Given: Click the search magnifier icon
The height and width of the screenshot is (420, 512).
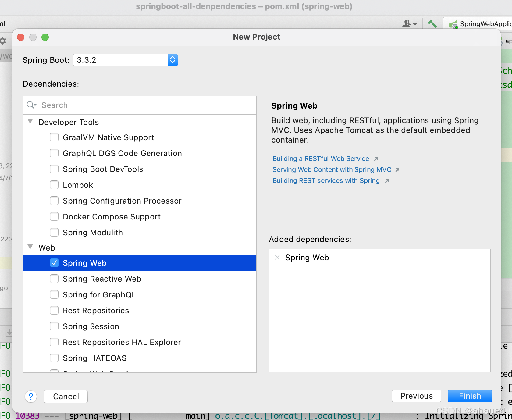Looking at the screenshot, I should 31,105.
